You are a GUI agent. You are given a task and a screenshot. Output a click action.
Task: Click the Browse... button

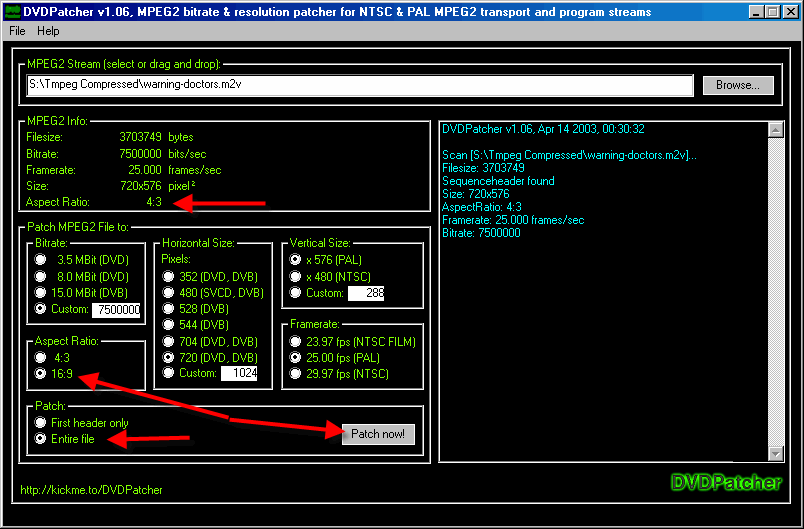[x=738, y=85]
